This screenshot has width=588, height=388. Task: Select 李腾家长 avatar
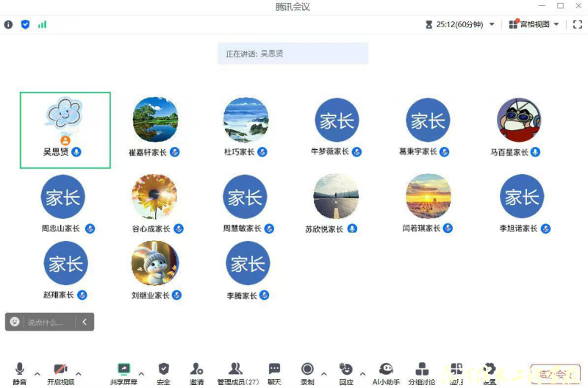pos(248,263)
